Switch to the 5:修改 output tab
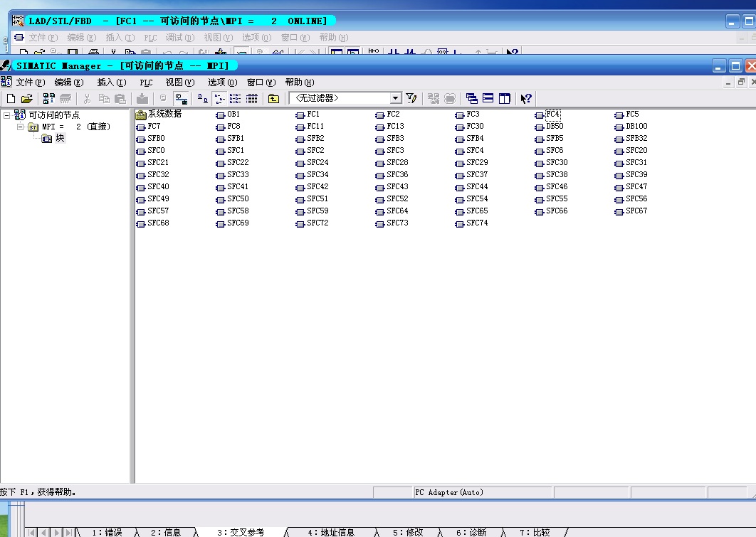756x537 pixels. click(x=407, y=532)
